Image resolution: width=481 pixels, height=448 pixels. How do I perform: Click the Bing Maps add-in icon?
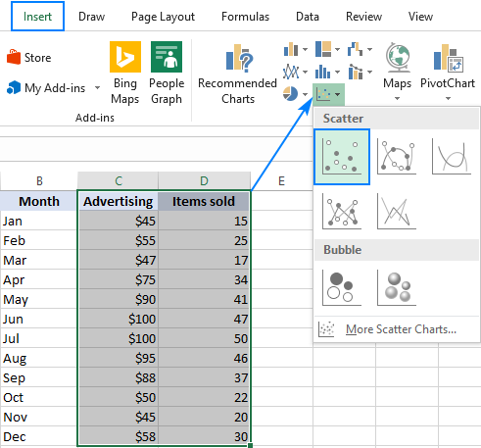pyautogui.click(x=125, y=74)
